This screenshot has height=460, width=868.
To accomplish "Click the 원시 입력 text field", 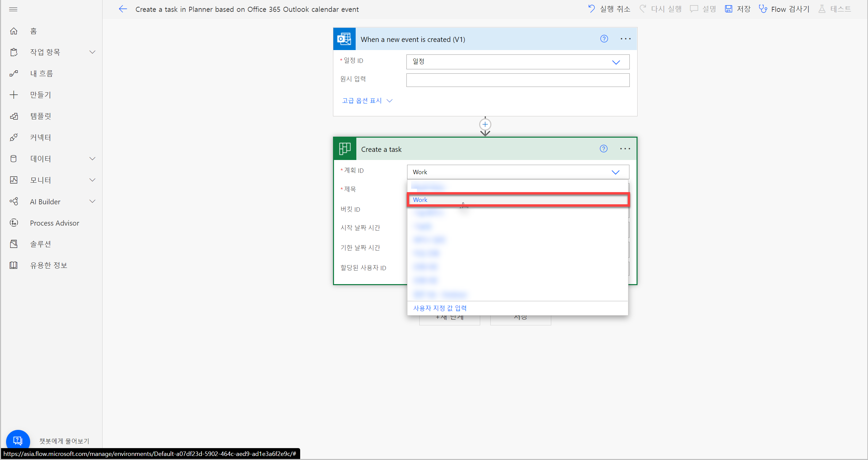I will tap(518, 80).
